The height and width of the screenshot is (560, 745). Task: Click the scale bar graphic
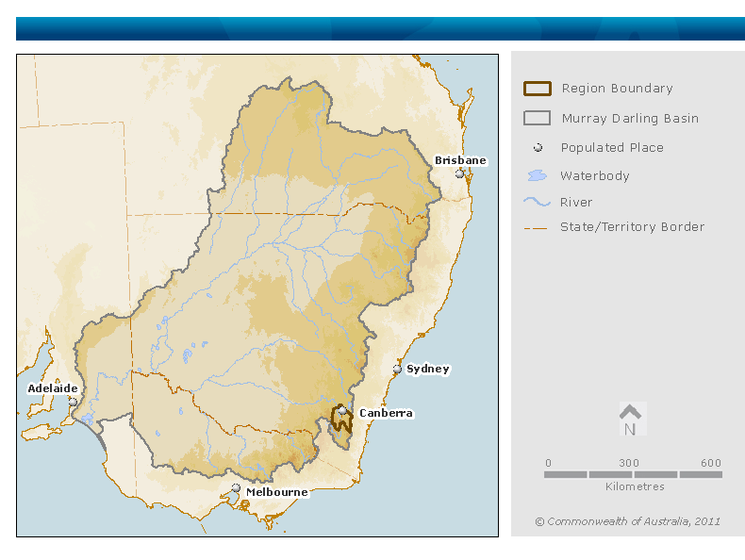coord(633,474)
